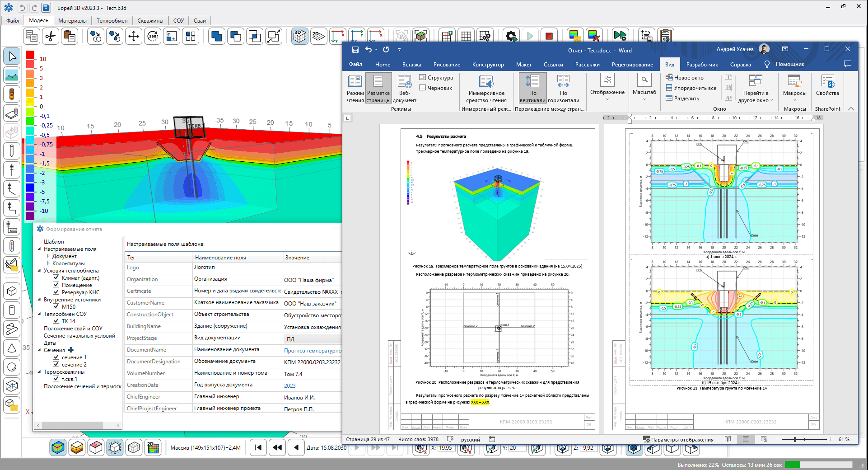Click Word's Save icon in quick access toolbar
Viewport: 868px width, 470px height.
point(355,50)
